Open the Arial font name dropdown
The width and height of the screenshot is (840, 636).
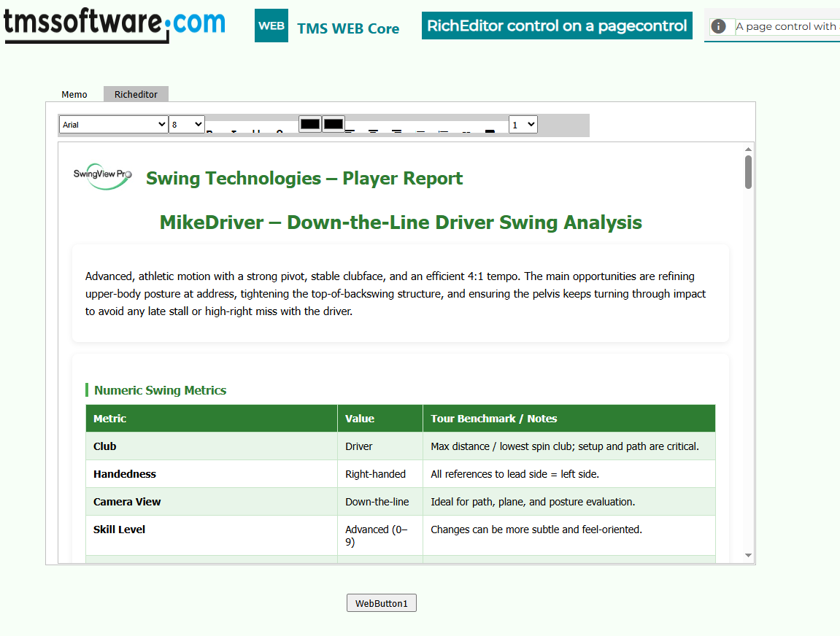coord(113,125)
